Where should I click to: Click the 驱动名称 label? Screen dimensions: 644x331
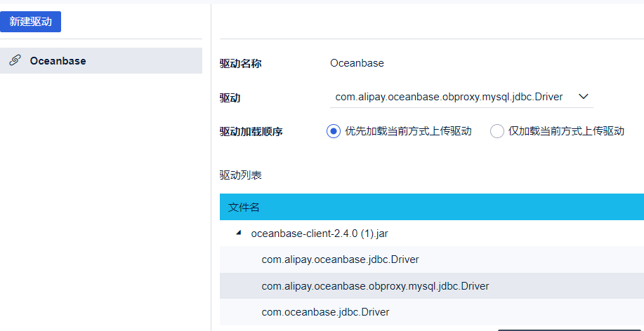pos(241,64)
